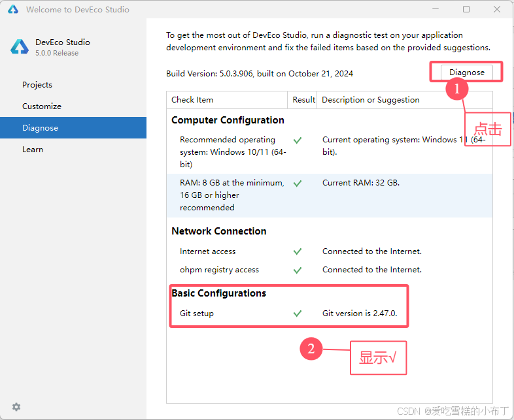Select the ohpm registry access row

(330, 270)
